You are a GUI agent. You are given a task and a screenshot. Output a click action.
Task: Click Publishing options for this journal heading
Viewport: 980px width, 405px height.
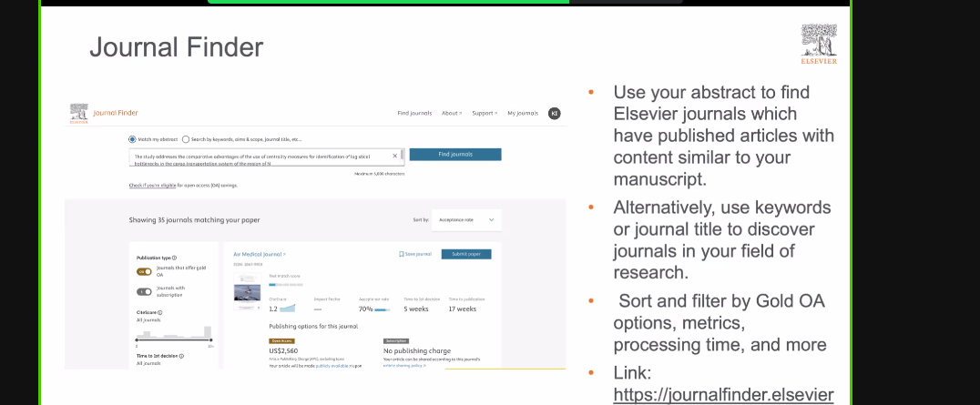(x=313, y=326)
